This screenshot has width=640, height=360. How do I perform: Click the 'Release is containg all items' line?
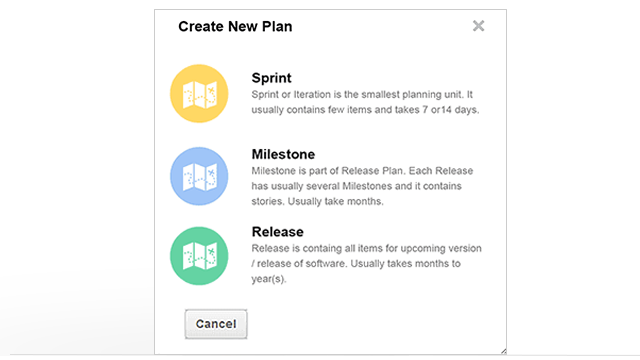[x=367, y=249]
